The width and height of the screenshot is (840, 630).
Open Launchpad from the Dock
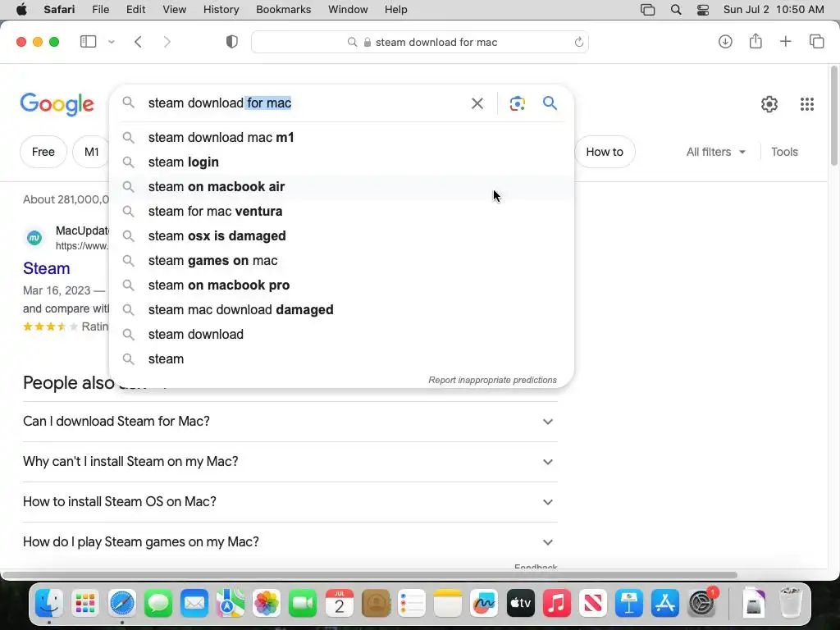click(85, 603)
